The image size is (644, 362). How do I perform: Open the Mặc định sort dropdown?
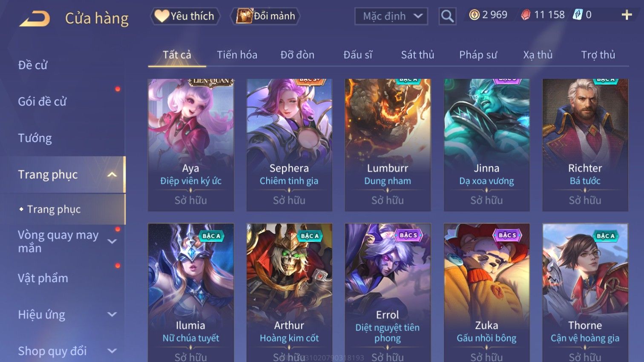click(391, 16)
